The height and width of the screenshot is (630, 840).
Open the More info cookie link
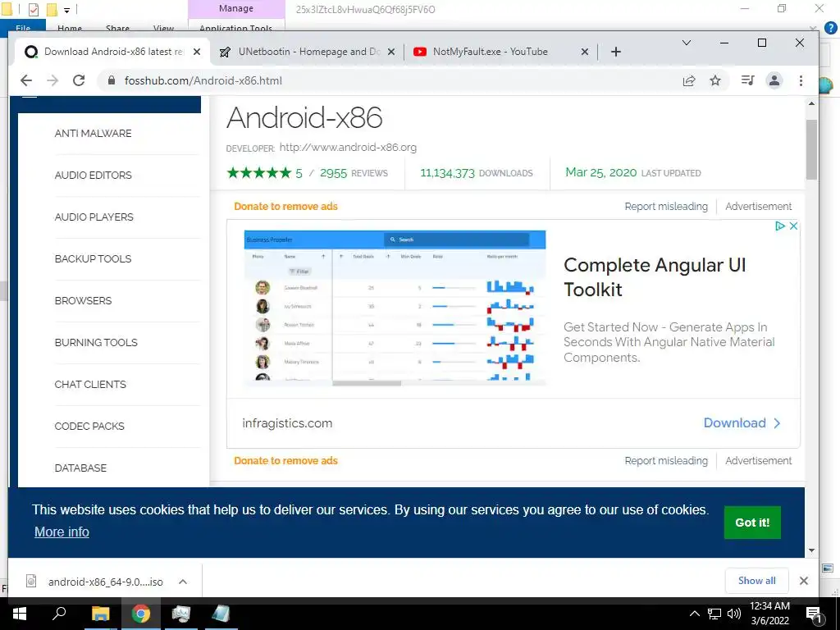(62, 532)
